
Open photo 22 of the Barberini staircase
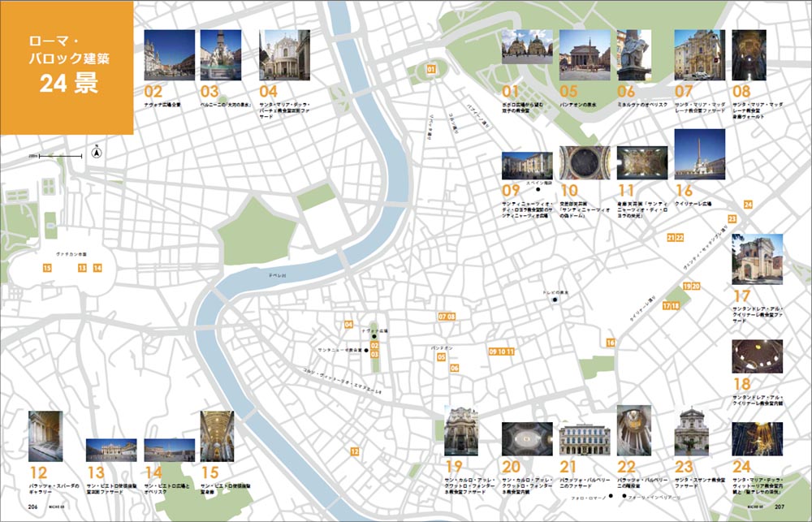tap(634, 431)
